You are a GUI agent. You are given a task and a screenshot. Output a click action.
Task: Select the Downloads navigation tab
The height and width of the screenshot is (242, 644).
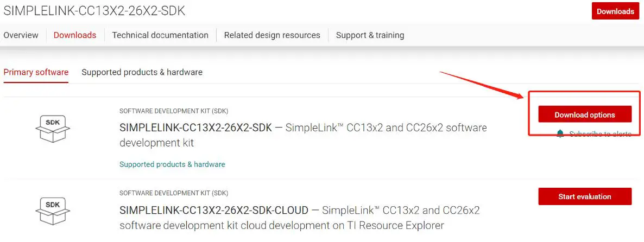[75, 35]
